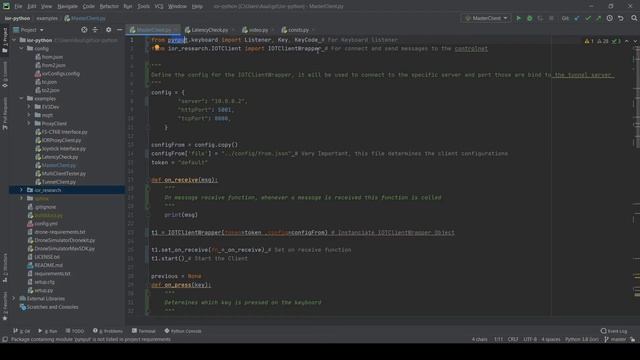
Task: Open the Terminal tool window
Action: [x=144, y=331]
